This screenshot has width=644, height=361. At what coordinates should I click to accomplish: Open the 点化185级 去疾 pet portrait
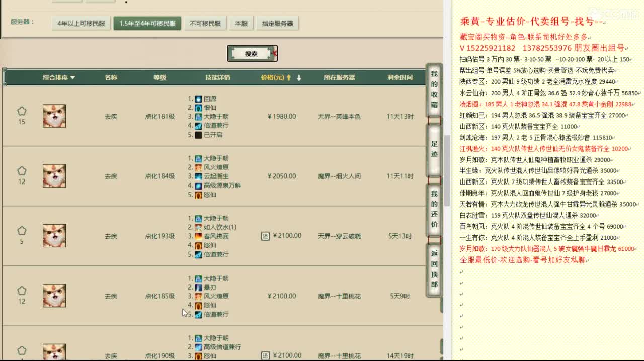click(x=54, y=296)
